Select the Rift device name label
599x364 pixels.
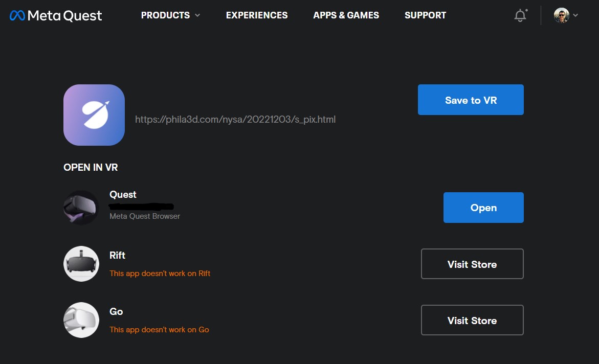pos(117,256)
